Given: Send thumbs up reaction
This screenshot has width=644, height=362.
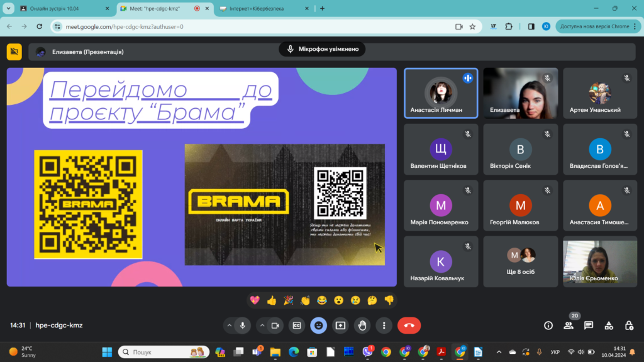Looking at the screenshot, I should (x=272, y=300).
